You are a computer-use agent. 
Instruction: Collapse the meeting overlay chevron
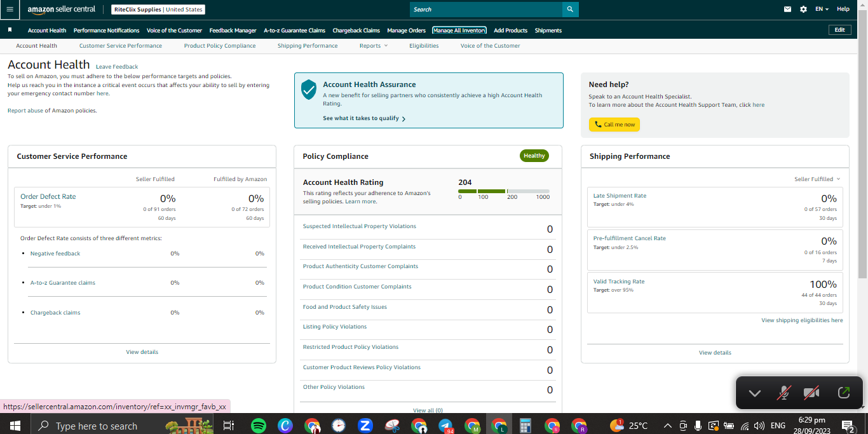[x=755, y=393]
